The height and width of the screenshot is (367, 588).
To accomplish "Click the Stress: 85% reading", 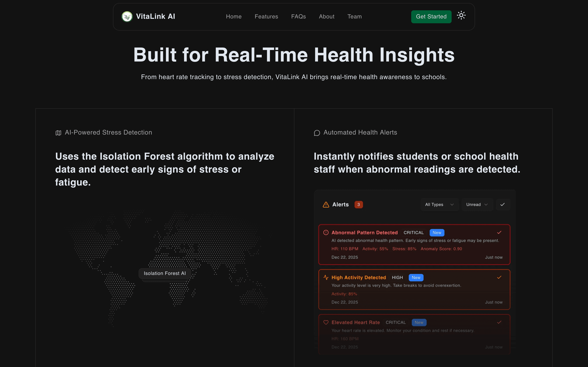I will click(404, 249).
